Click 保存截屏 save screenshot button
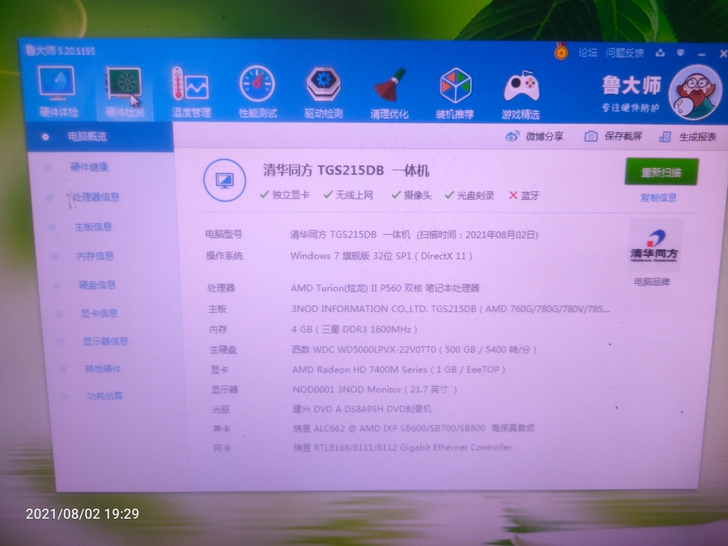The width and height of the screenshot is (728, 546). [x=613, y=136]
